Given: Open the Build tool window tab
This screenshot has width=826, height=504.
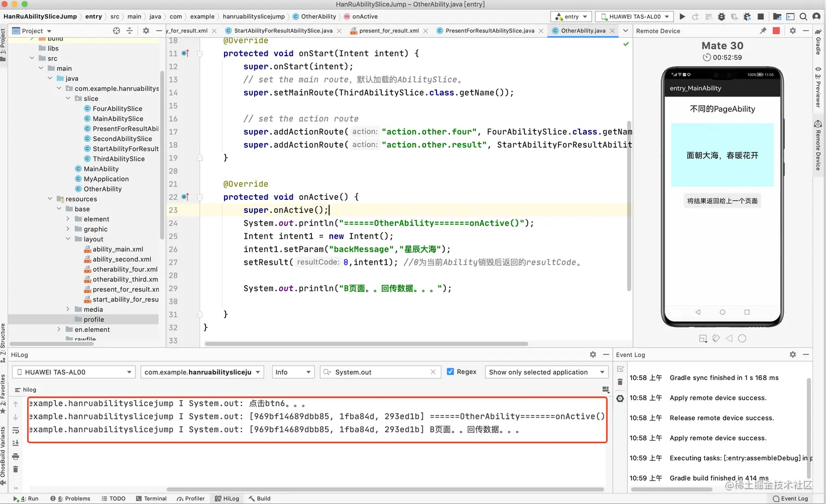Looking at the screenshot, I should point(259,499).
